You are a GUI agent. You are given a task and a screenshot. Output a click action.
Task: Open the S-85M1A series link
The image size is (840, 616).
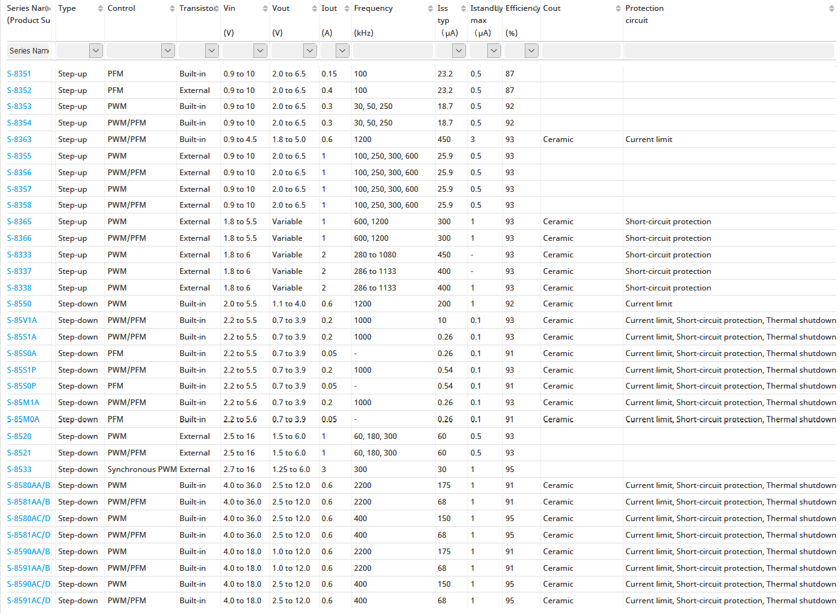(x=23, y=403)
